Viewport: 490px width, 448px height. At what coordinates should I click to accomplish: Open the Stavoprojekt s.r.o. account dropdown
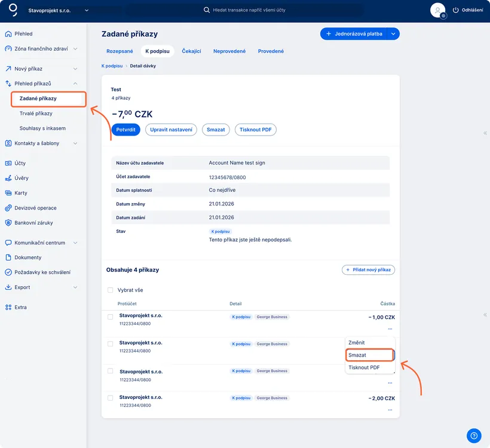(87, 10)
